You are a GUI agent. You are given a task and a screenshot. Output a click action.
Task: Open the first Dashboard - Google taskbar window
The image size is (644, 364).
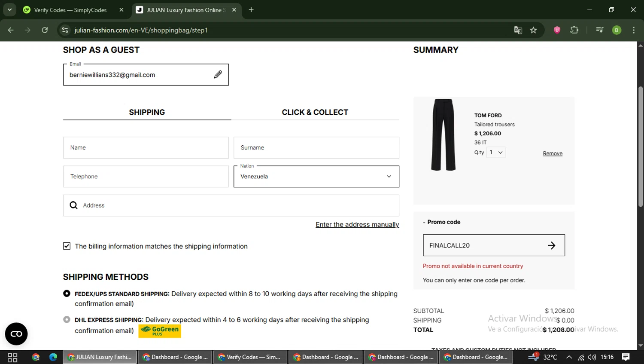tap(175, 357)
